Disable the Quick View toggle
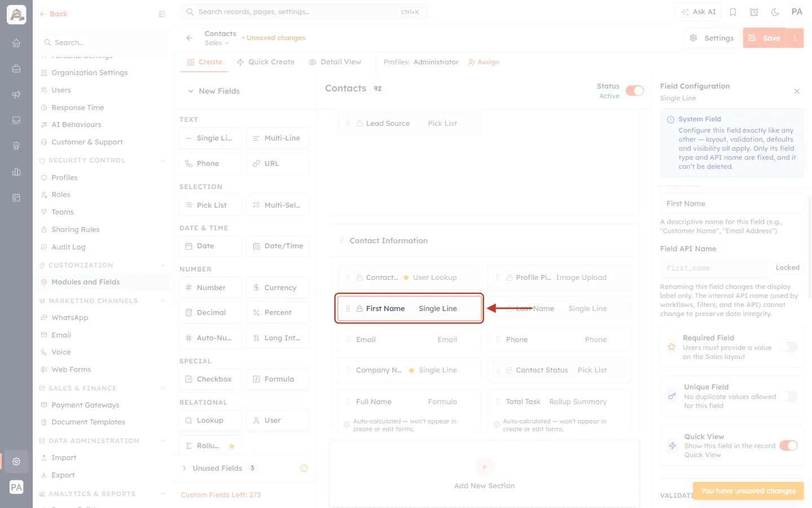The height and width of the screenshot is (508, 812). click(x=788, y=445)
